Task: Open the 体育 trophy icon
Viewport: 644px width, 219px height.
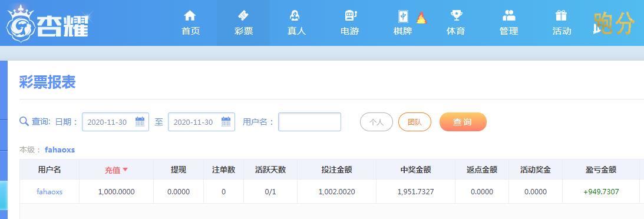Action: [x=456, y=16]
